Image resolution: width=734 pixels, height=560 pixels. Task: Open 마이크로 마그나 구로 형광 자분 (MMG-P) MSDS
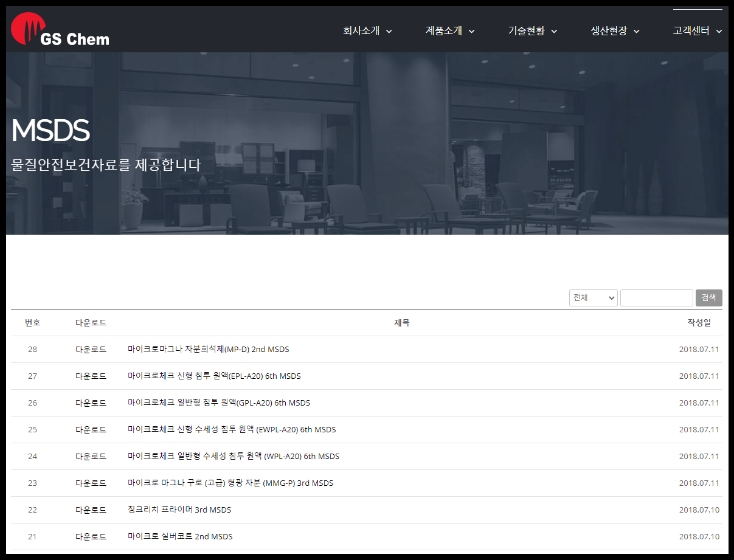point(230,483)
